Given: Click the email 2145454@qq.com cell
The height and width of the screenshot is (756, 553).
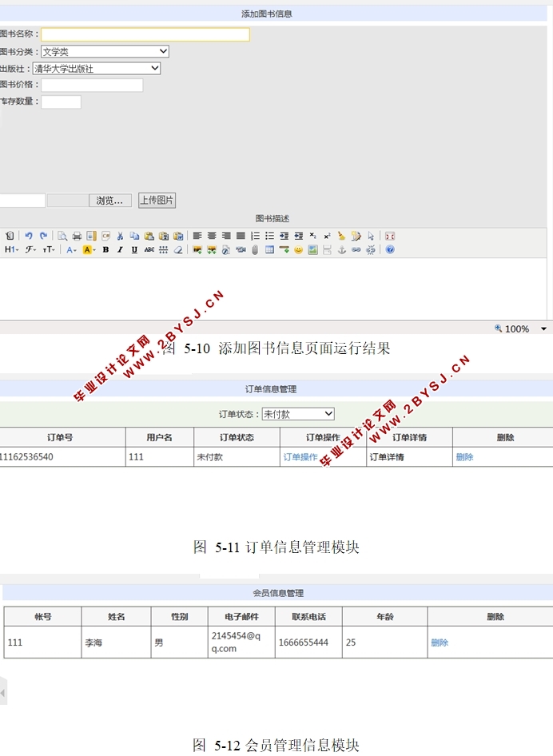Looking at the screenshot, I should pyautogui.click(x=241, y=643).
